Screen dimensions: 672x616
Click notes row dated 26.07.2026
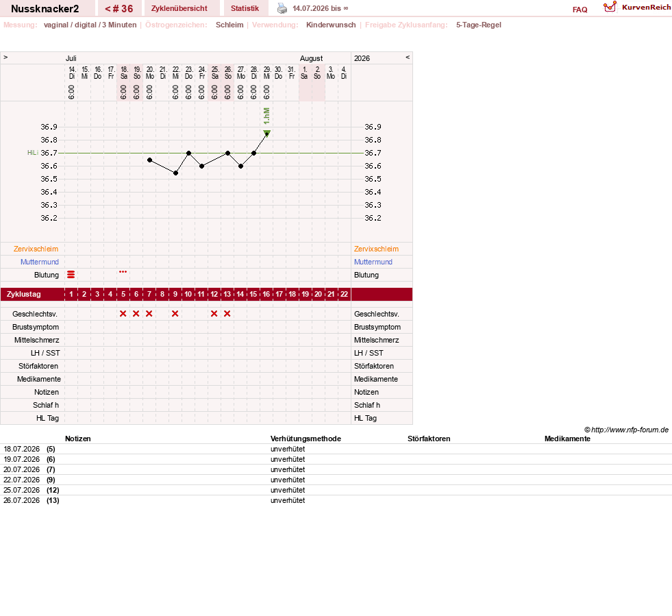pos(336,500)
